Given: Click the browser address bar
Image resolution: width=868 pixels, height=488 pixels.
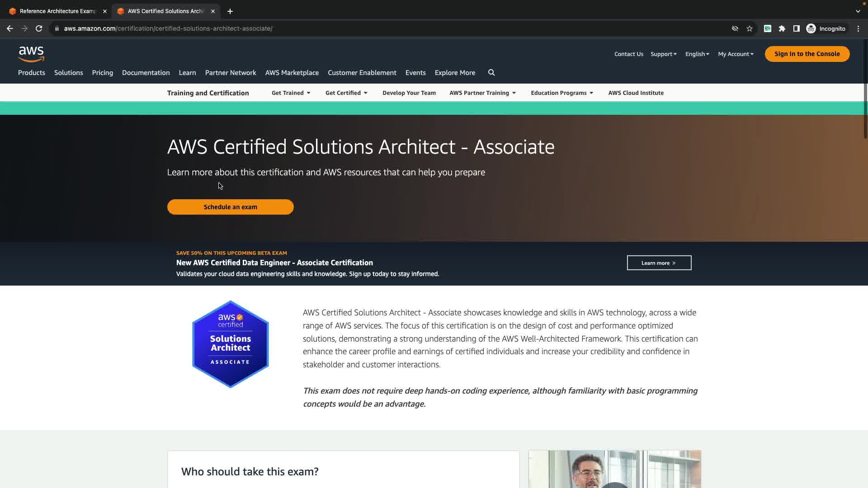Looking at the screenshot, I should coord(362,28).
